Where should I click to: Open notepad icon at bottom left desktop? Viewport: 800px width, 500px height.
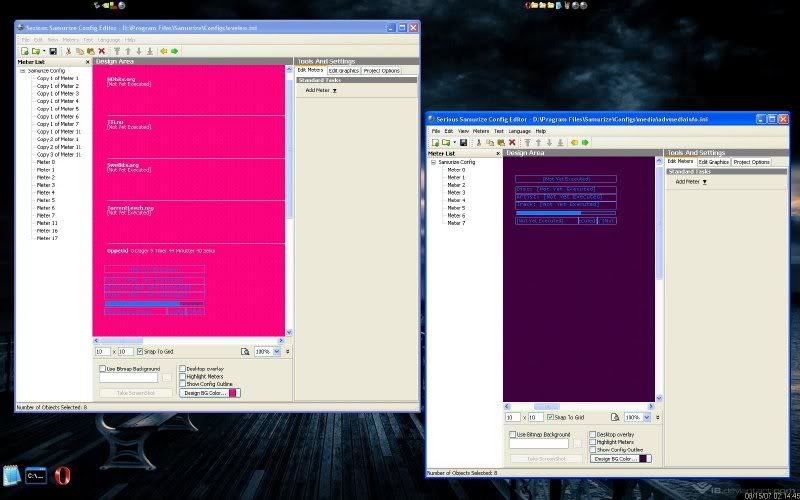[12, 476]
